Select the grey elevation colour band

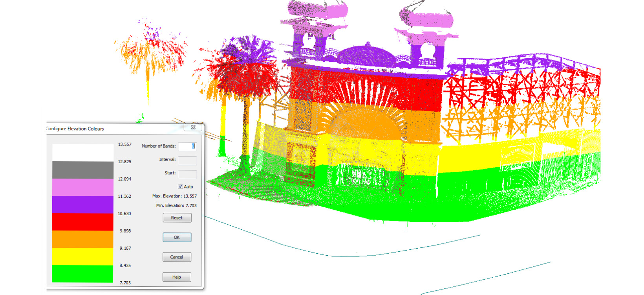(x=83, y=170)
